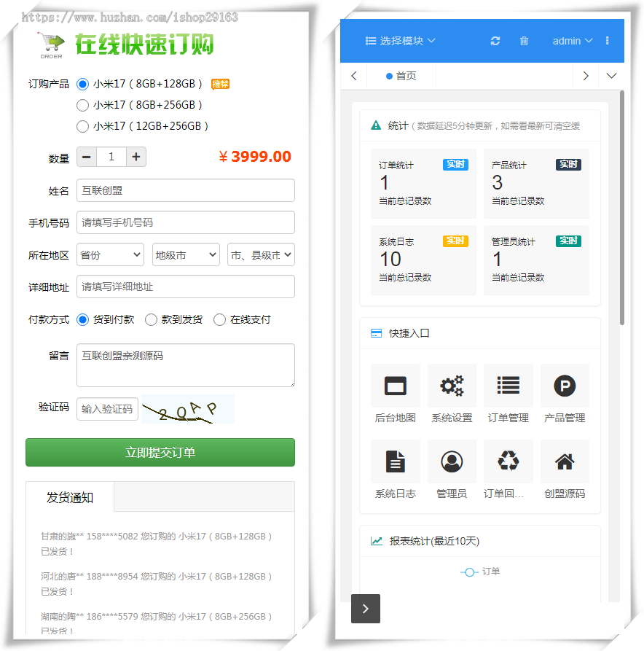Open the 市、县级市 district dropdown
Image resolution: width=644 pixels, height=651 pixels.
tap(261, 254)
